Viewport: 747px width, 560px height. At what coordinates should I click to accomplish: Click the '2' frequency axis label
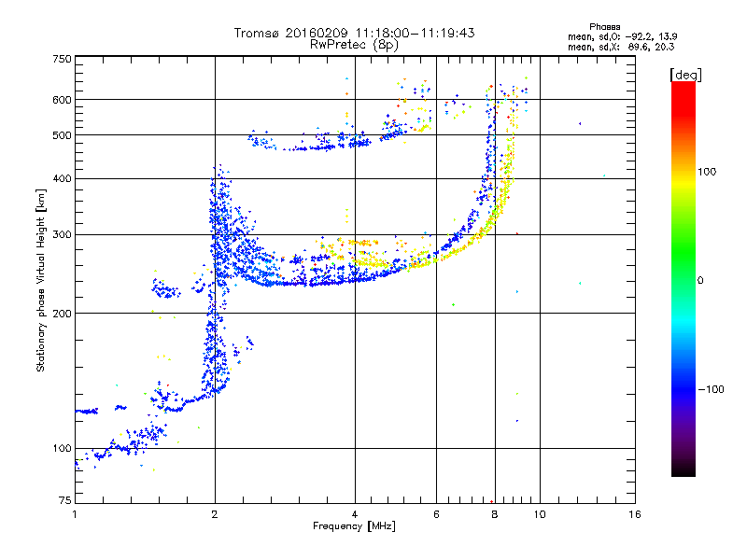click(x=215, y=514)
